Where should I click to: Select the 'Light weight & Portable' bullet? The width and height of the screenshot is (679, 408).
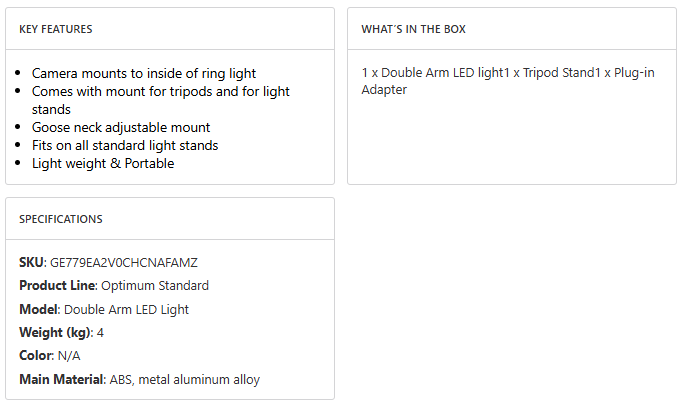pyautogui.click(x=103, y=163)
